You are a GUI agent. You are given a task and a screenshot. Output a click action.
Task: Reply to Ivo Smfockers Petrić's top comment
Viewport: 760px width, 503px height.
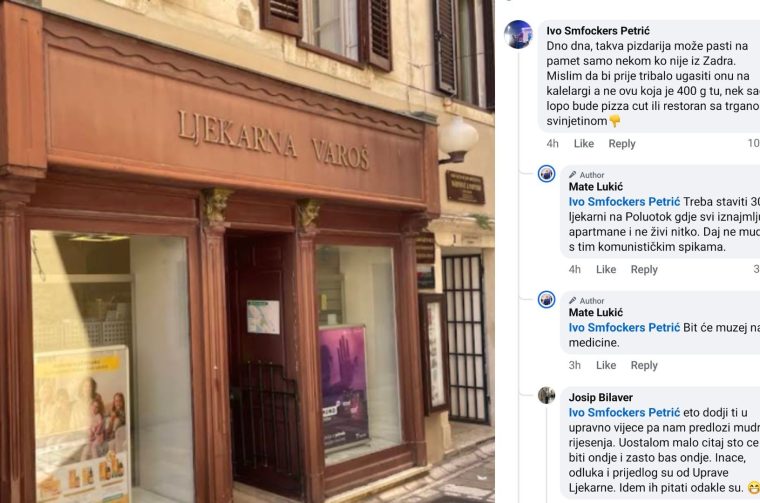coord(622,143)
